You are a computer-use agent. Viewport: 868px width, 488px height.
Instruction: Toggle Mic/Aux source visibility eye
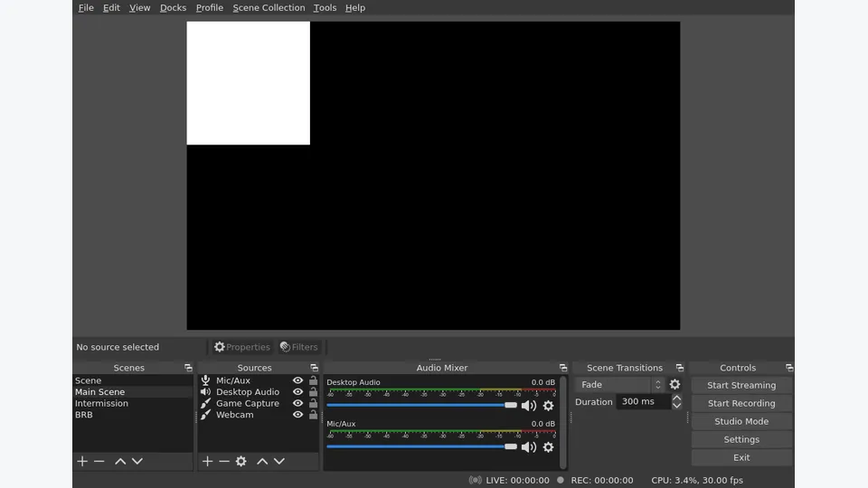[297, 380]
